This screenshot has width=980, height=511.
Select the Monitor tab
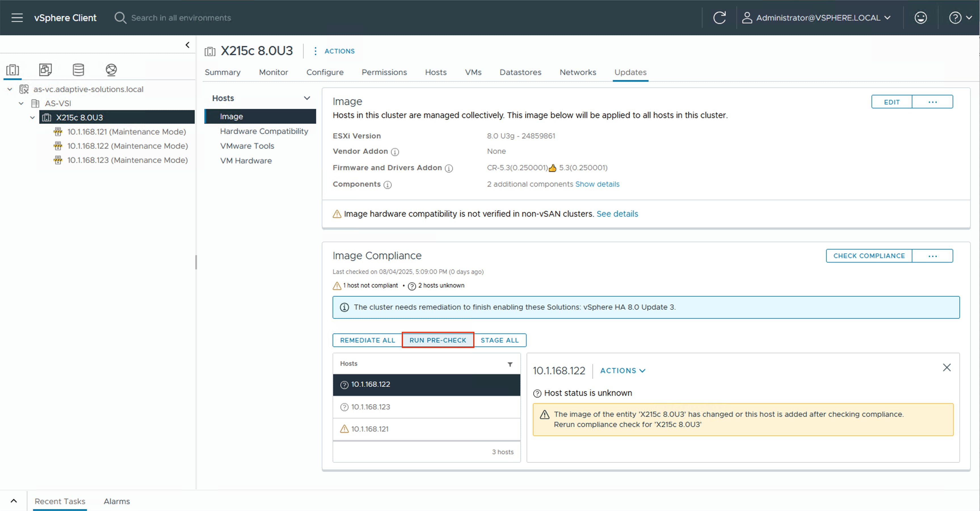coord(273,72)
